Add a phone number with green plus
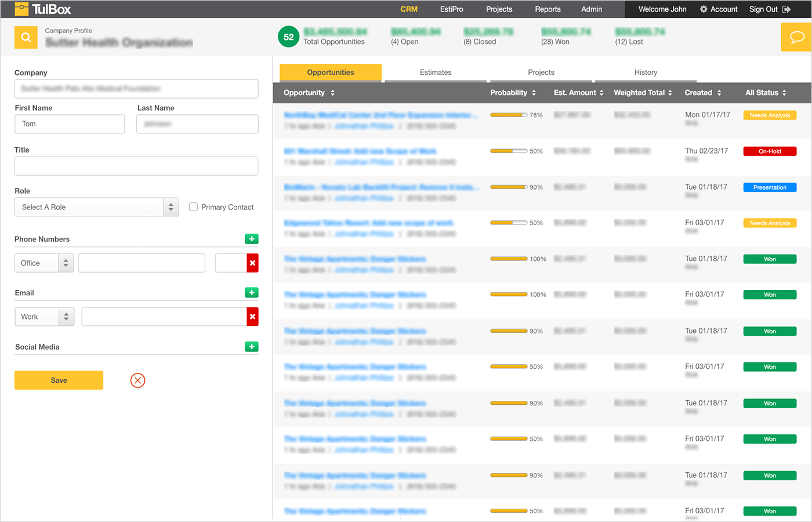Viewport: 812px width, 522px height. (252, 239)
